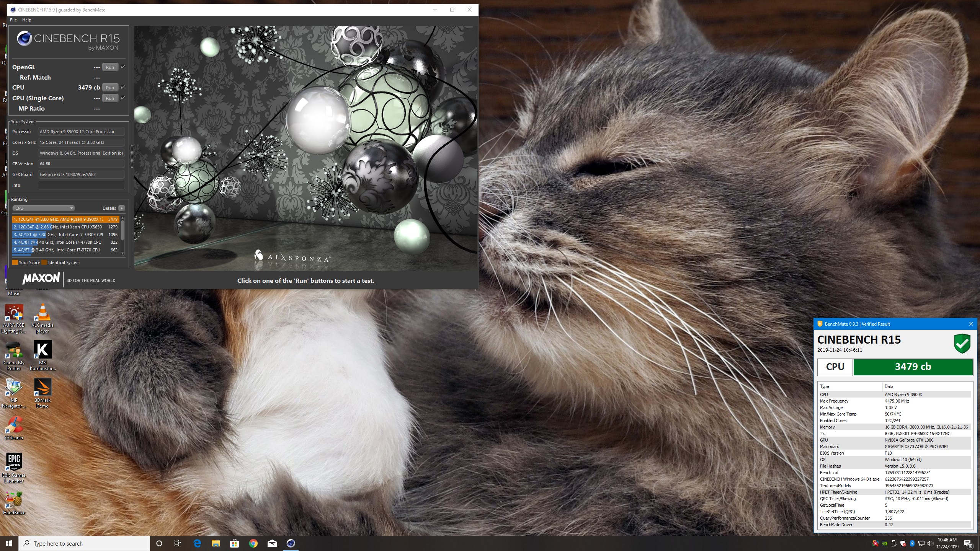This screenshot has width=980, height=551.
Task: Click the Mainboard row in BenchMate
Action: tap(895, 447)
